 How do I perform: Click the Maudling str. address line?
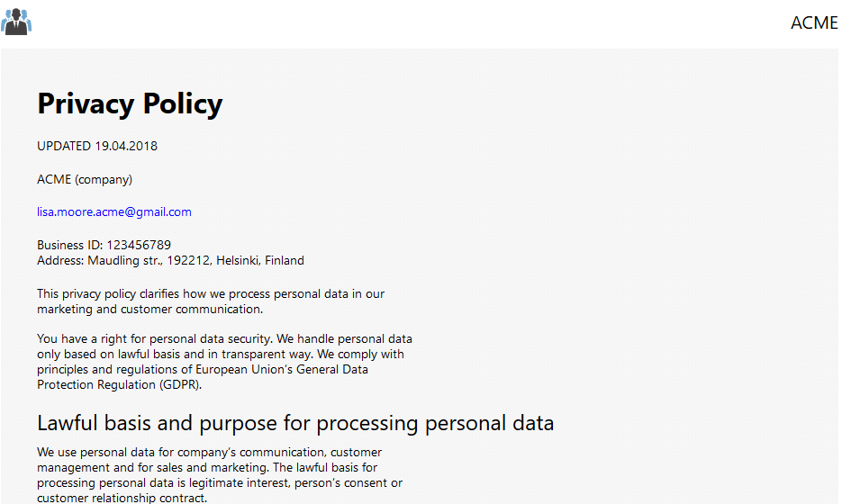click(x=170, y=261)
